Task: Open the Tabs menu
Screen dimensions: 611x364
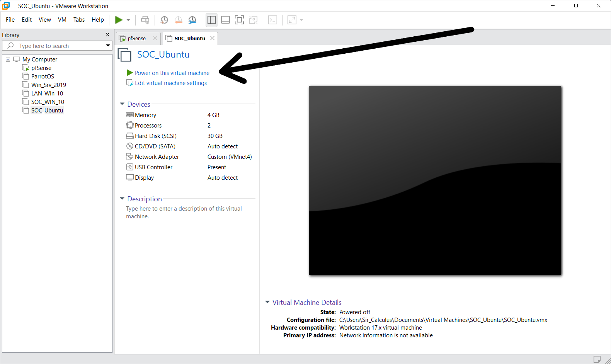Action: tap(79, 20)
